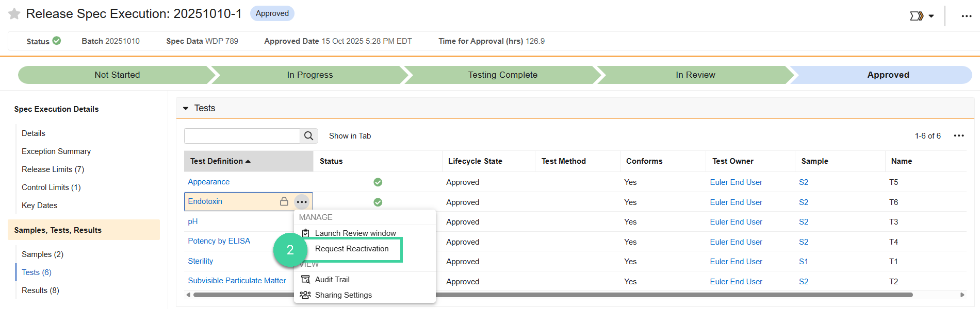Open the Tests section ellipsis menu
The height and width of the screenshot is (309, 980).
959,136
